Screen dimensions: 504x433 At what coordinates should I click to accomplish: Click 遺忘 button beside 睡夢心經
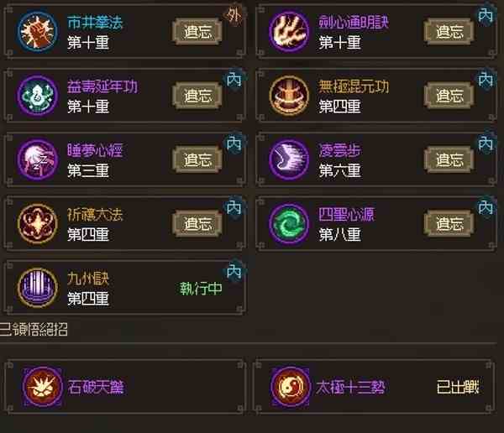tap(197, 159)
